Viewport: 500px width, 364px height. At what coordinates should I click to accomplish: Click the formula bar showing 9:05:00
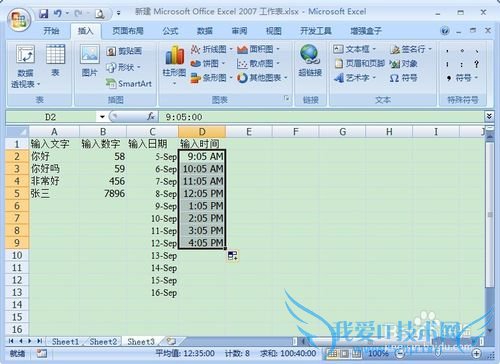321,117
